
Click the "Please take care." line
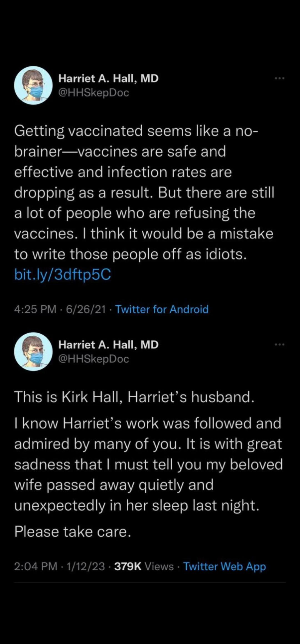(72, 532)
